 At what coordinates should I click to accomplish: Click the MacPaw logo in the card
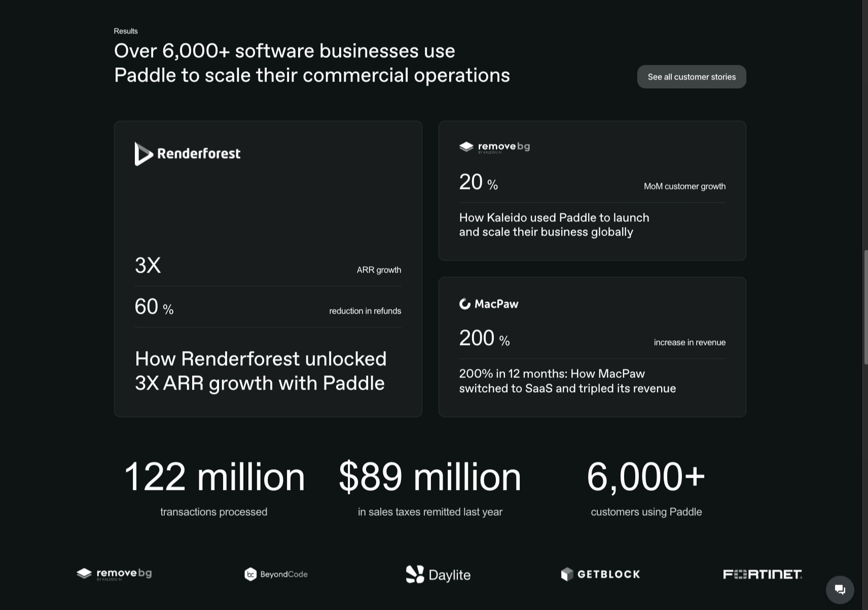point(489,304)
